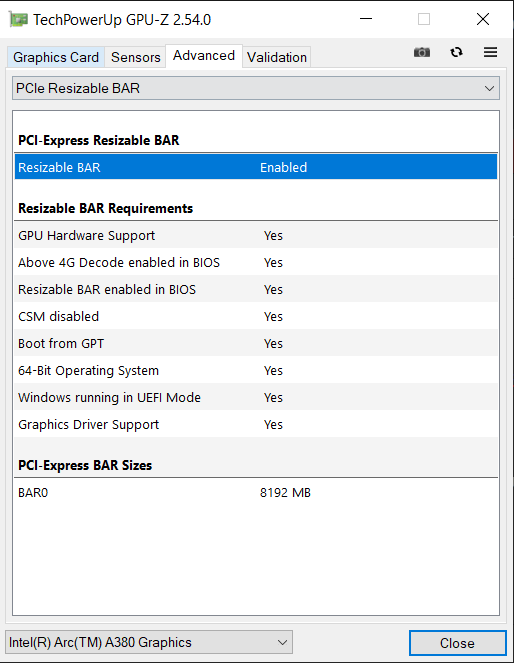Select the Resizable BAR enabled in BIOS row
Viewport: 514px width, 663px height.
[x=256, y=289]
